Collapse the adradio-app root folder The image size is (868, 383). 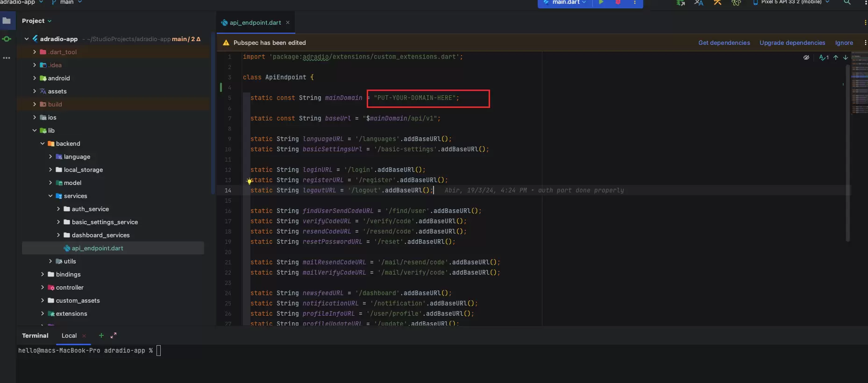27,39
